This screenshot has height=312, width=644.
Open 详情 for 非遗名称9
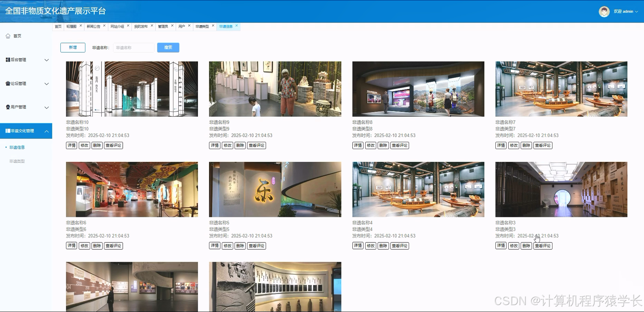[x=215, y=146]
